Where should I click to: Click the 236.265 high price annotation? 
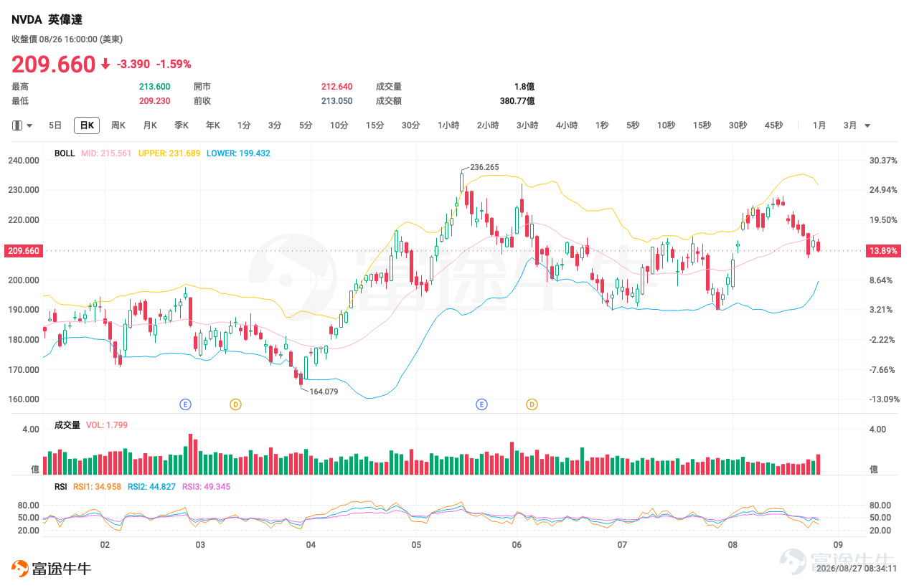[484, 167]
